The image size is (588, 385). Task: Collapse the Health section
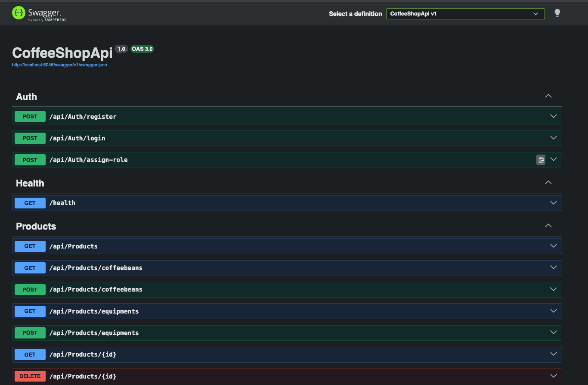coord(548,183)
